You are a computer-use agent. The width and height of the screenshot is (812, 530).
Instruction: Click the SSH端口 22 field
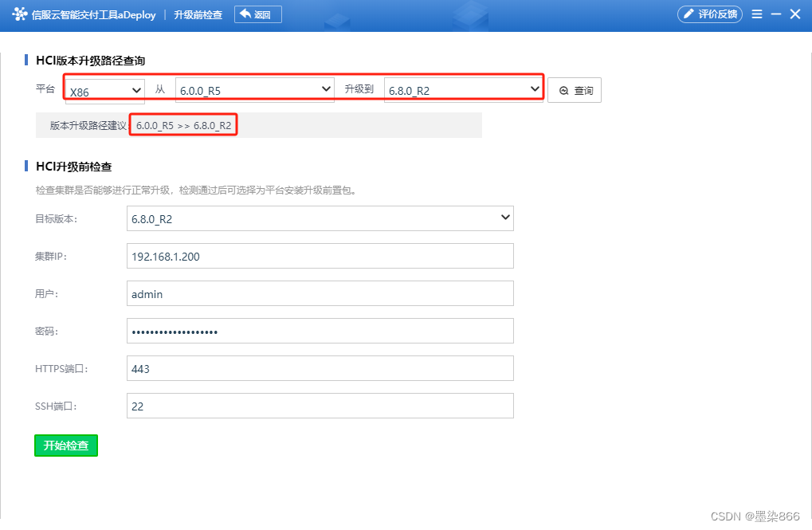(x=320, y=406)
